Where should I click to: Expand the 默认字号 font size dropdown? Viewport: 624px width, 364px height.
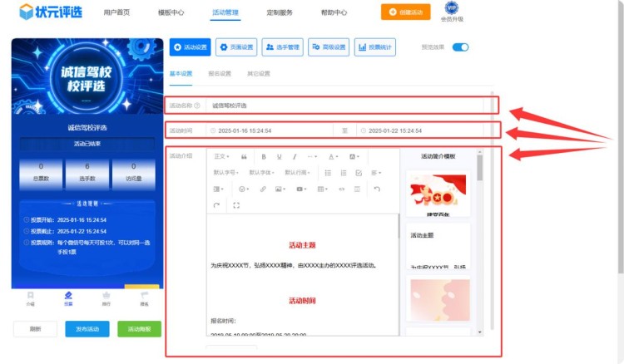pyautogui.click(x=227, y=173)
